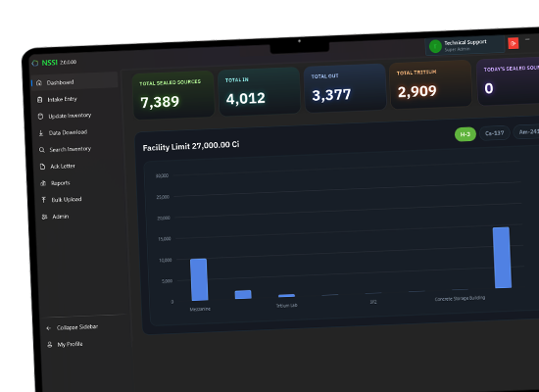Click the Mezzanine bar in chart
The height and width of the screenshot is (392, 539).
(199, 279)
